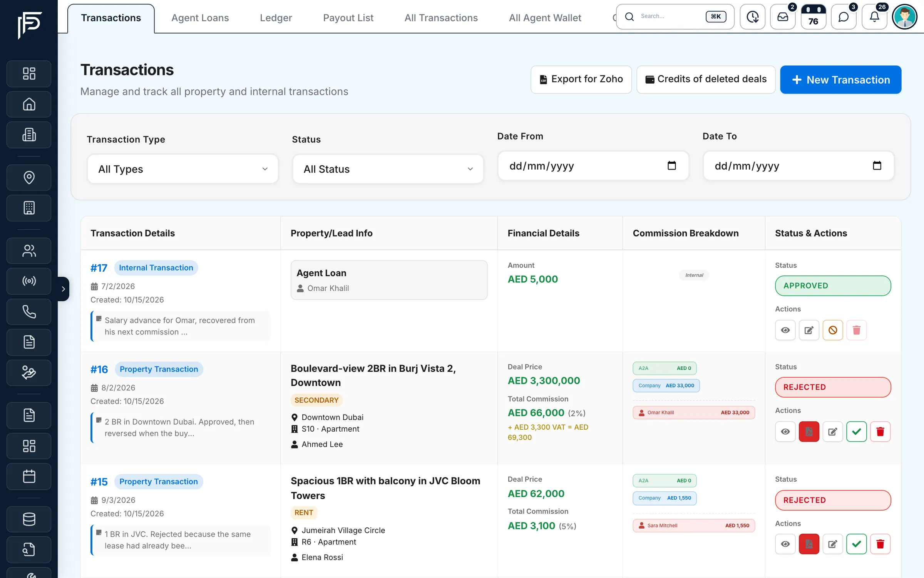924x578 pixels.
Task: Click Credits of deleted deals button
Action: click(706, 79)
